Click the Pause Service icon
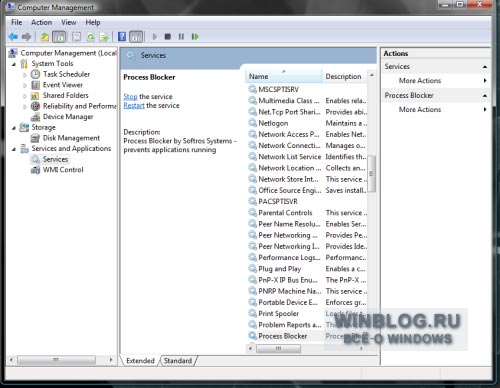This screenshot has height=388, width=500. click(x=181, y=36)
